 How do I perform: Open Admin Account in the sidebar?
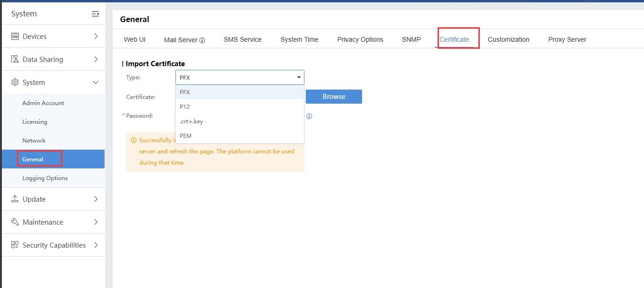click(43, 103)
